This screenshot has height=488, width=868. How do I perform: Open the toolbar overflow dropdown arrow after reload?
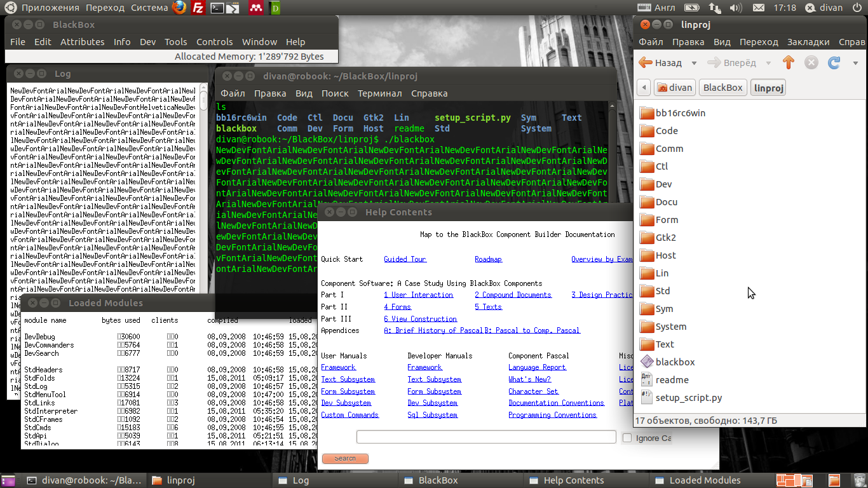click(855, 63)
